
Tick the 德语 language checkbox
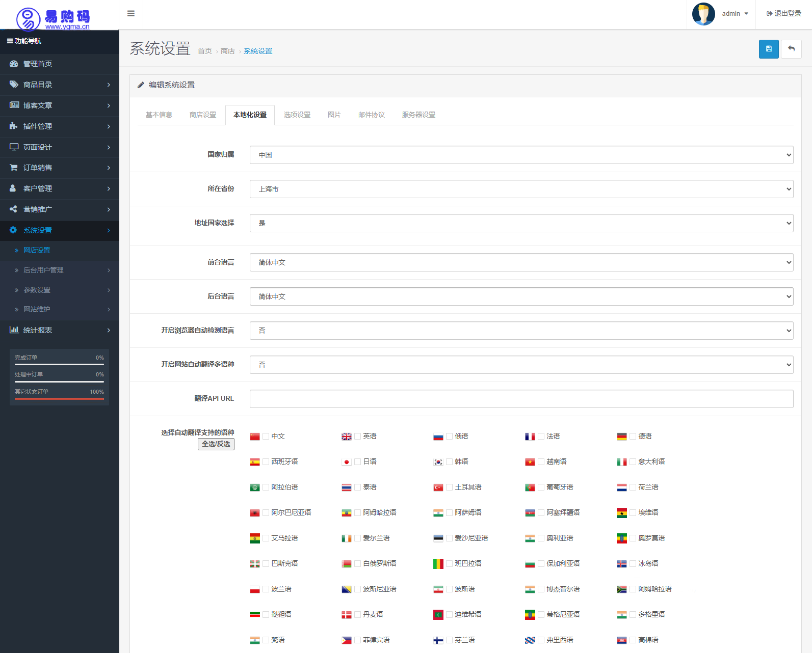pyautogui.click(x=633, y=437)
